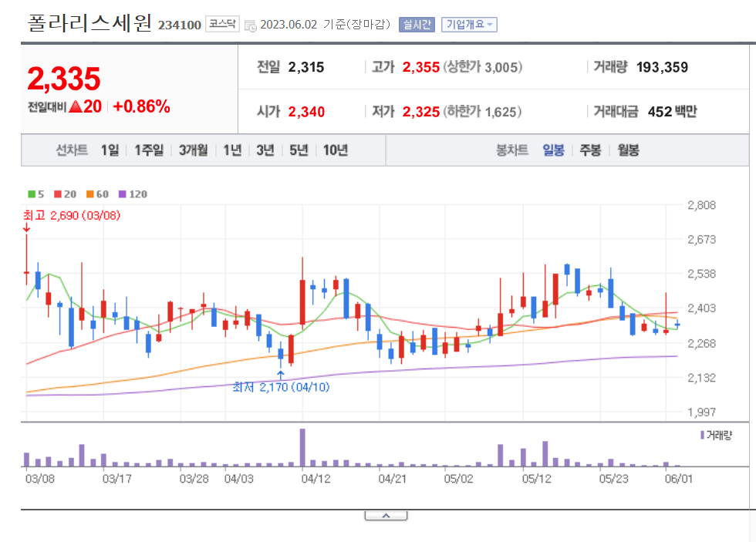756x542 pixels.
Task: Click the purple 거래량 volume legend marker
Action: click(x=702, y=435)
